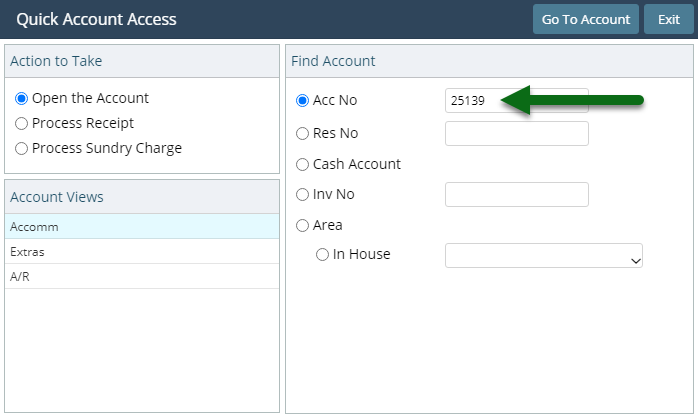Click the dropdown chevron beside In House
698x418 pixels.
click(636, 261)
